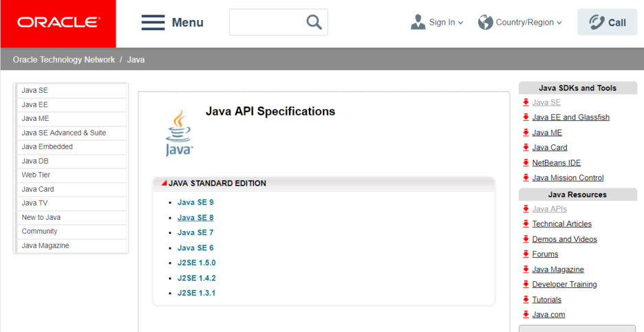The image size is (644, 332).
Task: Click red arrow icon next to Java Mission Control
Action: [526, 178]
